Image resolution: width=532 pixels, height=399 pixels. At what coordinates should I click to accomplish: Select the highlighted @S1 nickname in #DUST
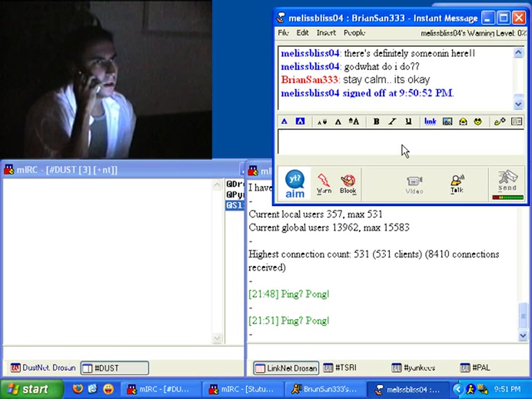pos(234,205)
